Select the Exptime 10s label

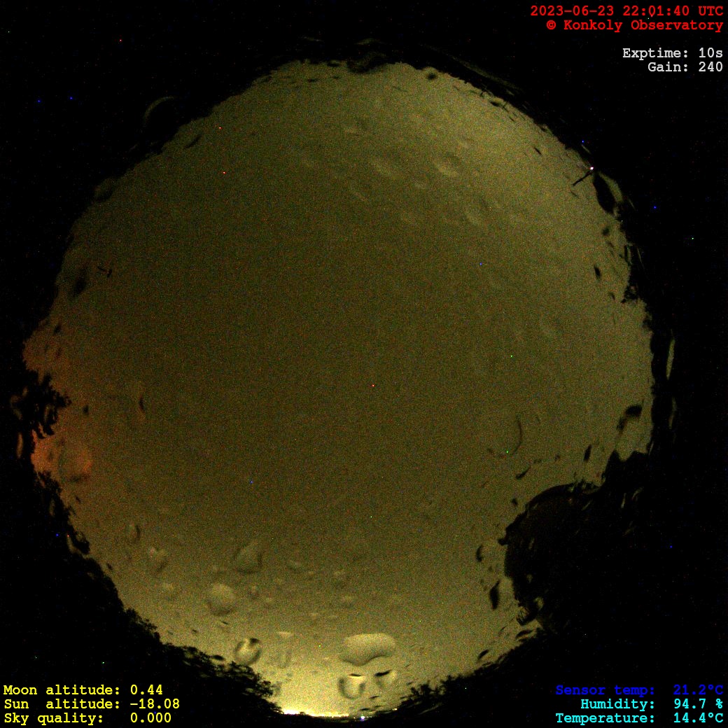[672, 53]
